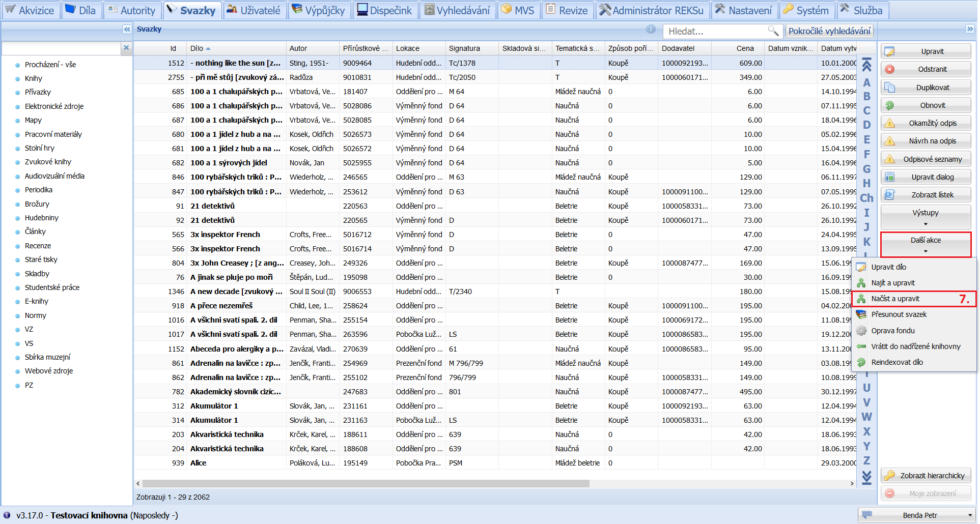Duplicate the record with Duplikovat
This screenshot has width=980, height=524.
(x=926, y=88)
